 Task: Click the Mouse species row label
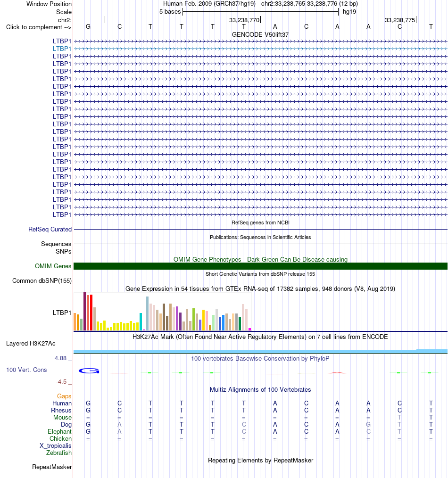point(63,417)
